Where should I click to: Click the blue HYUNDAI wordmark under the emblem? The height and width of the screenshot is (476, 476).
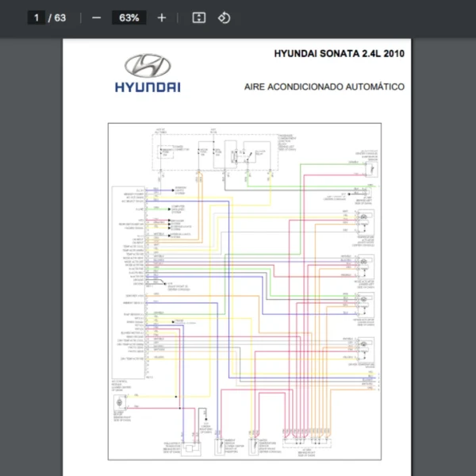[x=148, y=87]
